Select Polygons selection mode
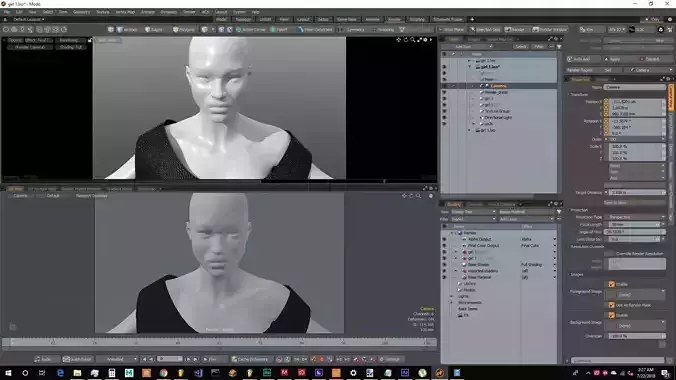Viewport: 676px width, 380px height. [184, 29]
